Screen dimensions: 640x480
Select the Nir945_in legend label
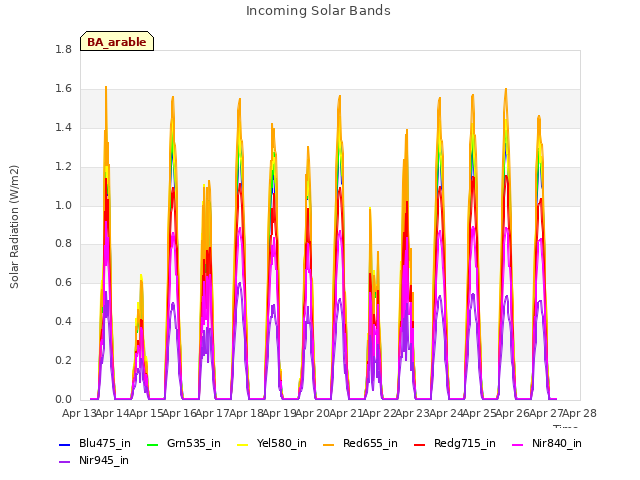tap(104, 460)
